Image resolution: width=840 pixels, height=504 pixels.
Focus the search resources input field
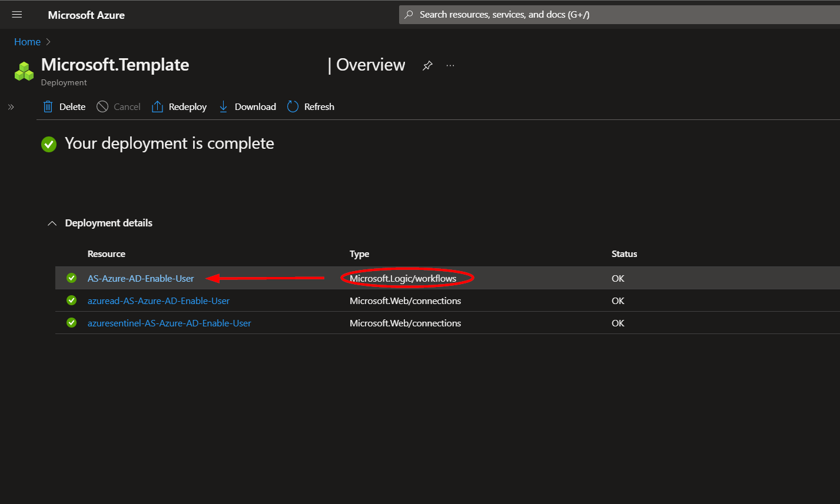pos(619,15)
